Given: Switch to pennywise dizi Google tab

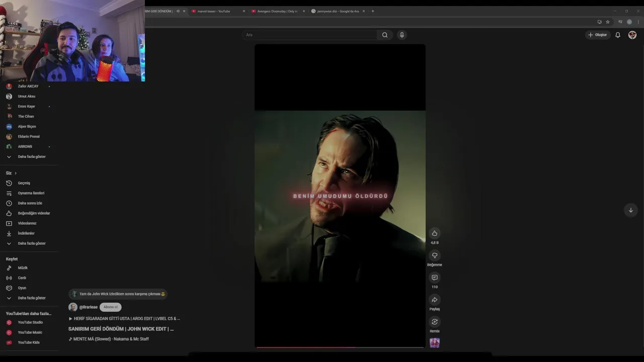Looking at the screenshot, I should (x=338, y=11).
